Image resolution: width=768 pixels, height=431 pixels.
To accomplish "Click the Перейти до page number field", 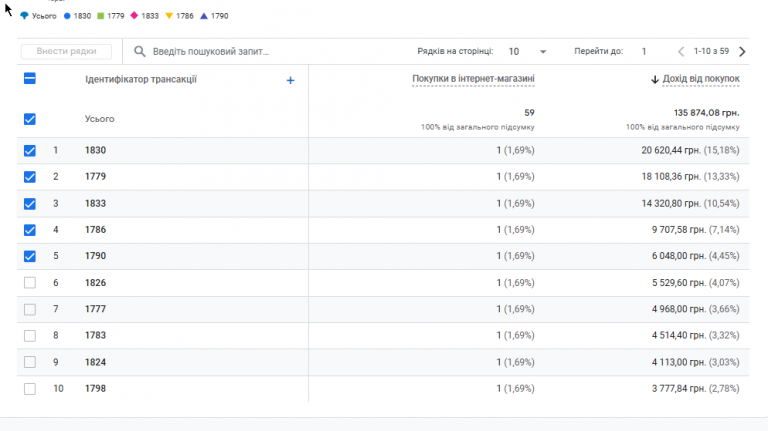I will point(644,51).
